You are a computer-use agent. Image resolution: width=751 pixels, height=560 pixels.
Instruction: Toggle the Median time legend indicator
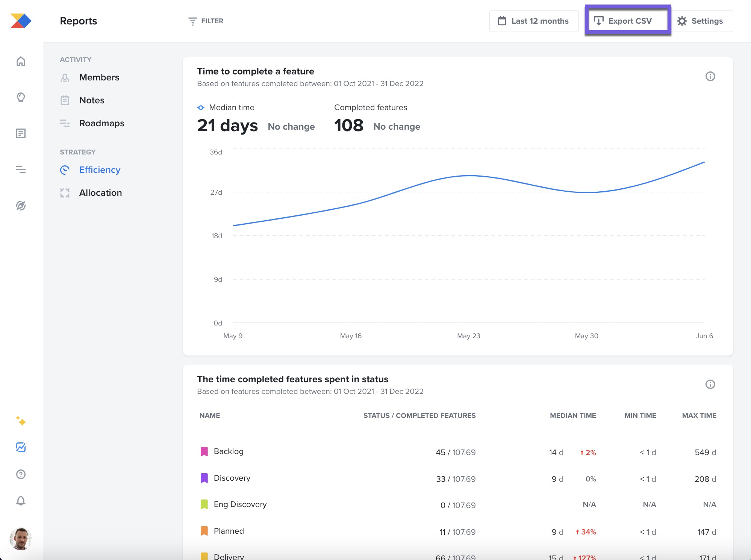pyautogui.click(x=201, y=107)
